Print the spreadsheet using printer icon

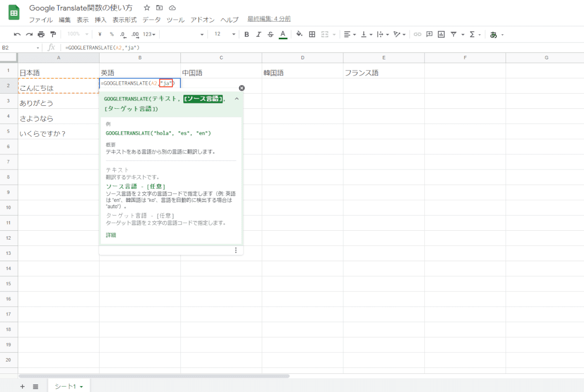41,34
